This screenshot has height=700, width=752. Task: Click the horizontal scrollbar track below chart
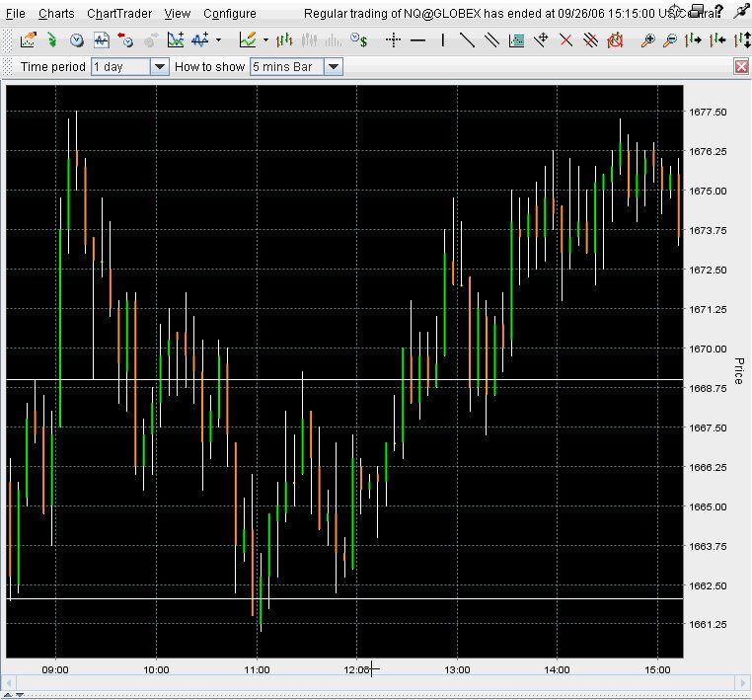[x=376, y=682]
